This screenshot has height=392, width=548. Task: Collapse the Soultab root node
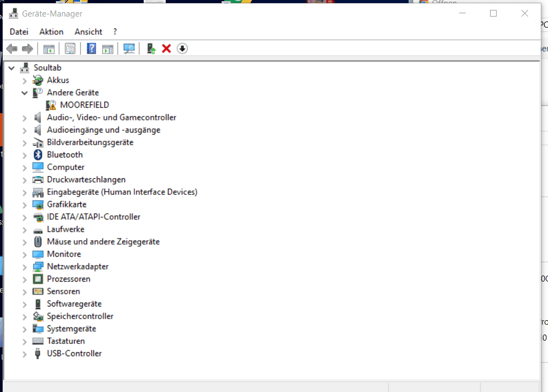click(12, 68)
